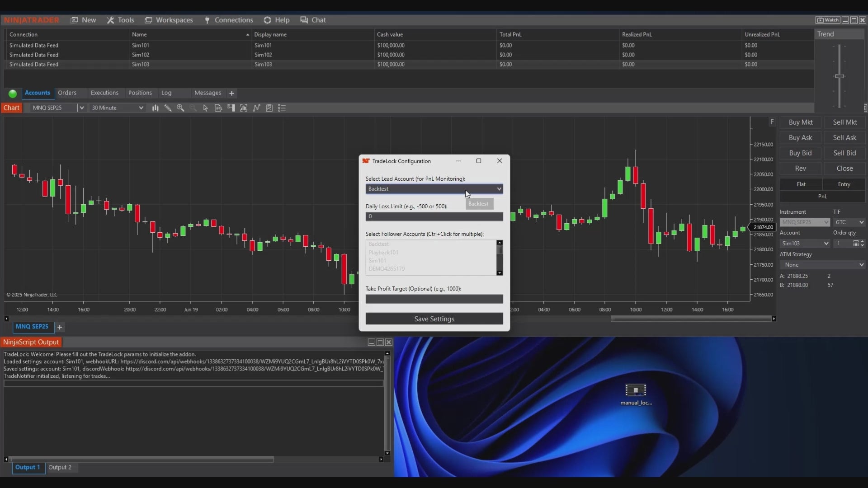868x488 pixels.
Task: Open the Data Box icon in chart toolbar
Action: 218,108
